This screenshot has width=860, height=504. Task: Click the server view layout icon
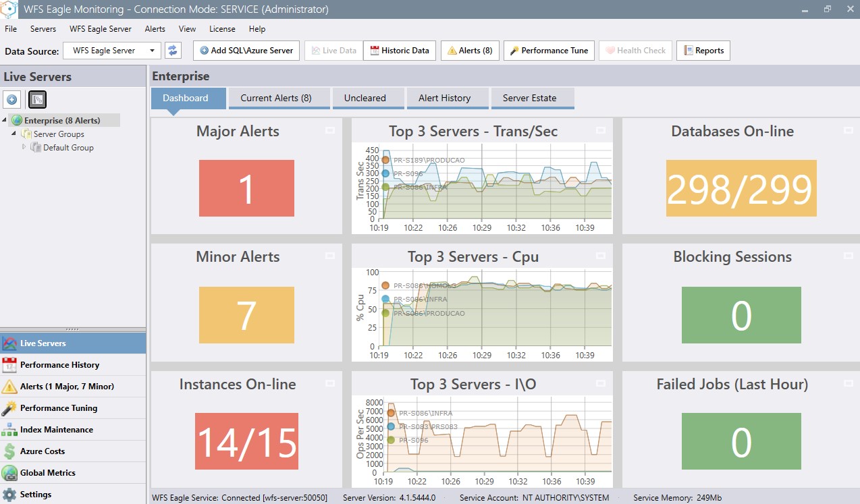point(37,100)
